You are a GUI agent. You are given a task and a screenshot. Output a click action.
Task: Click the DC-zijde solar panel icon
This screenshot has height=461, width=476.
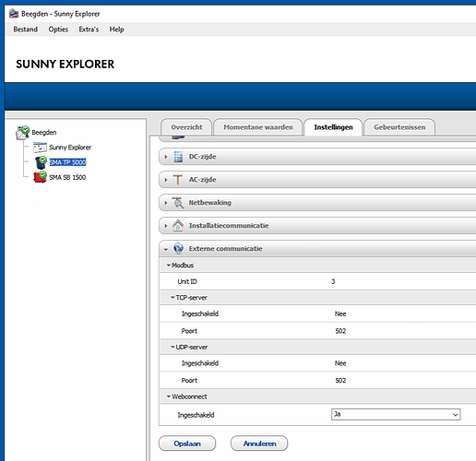(178, 157)
